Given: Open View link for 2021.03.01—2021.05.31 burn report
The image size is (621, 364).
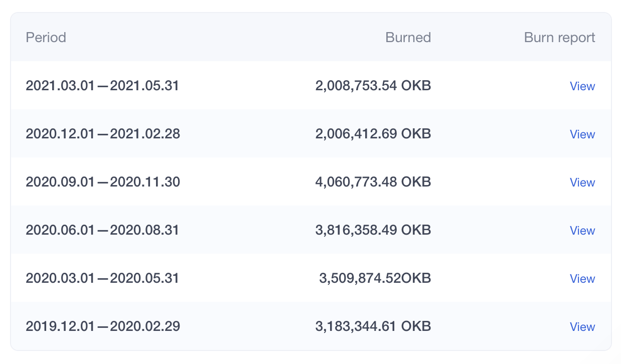Looking at the screenshot, I should (582, 86).
